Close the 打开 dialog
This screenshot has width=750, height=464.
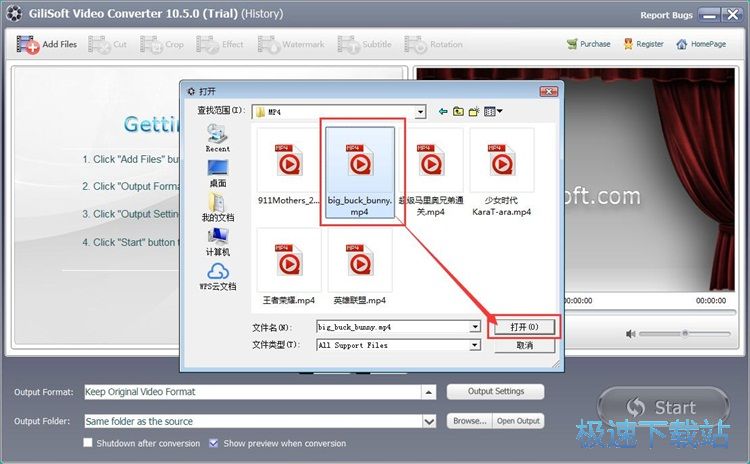pyautogui.click(x=549, y=91)
